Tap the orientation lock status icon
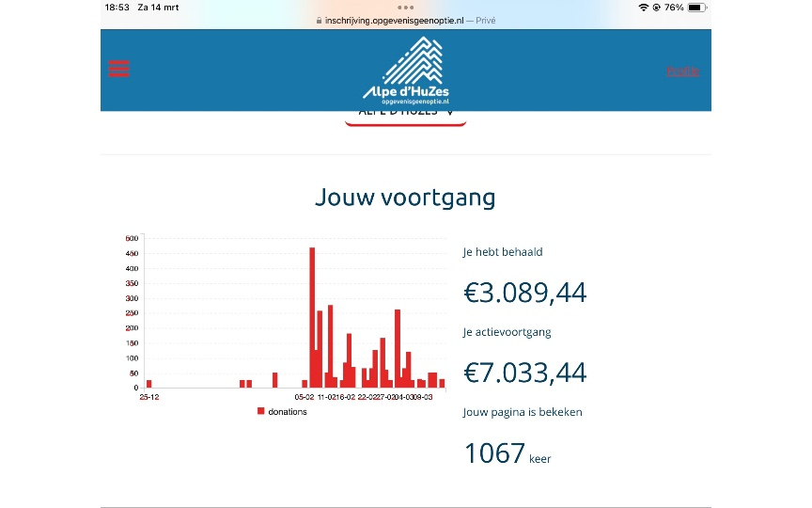The width and height of the screenshot is (812, 508). pyautogui.click(x=656, y=7)
